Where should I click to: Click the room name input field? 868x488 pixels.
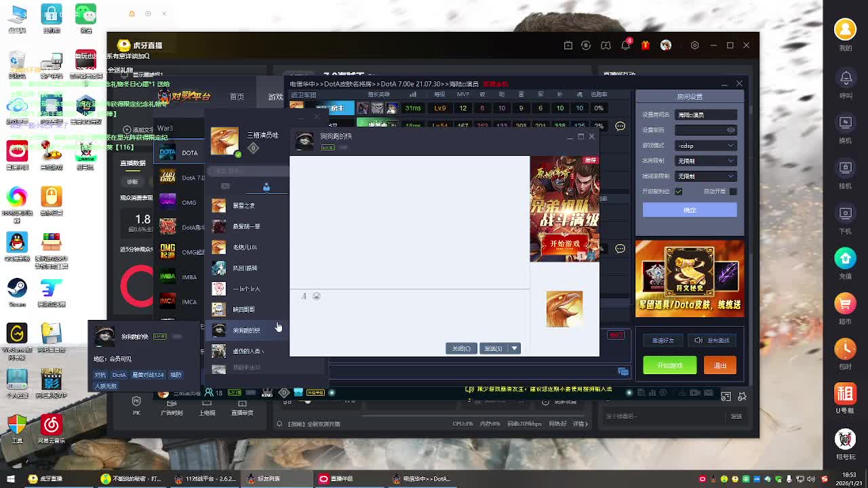[x=705, y=115]
